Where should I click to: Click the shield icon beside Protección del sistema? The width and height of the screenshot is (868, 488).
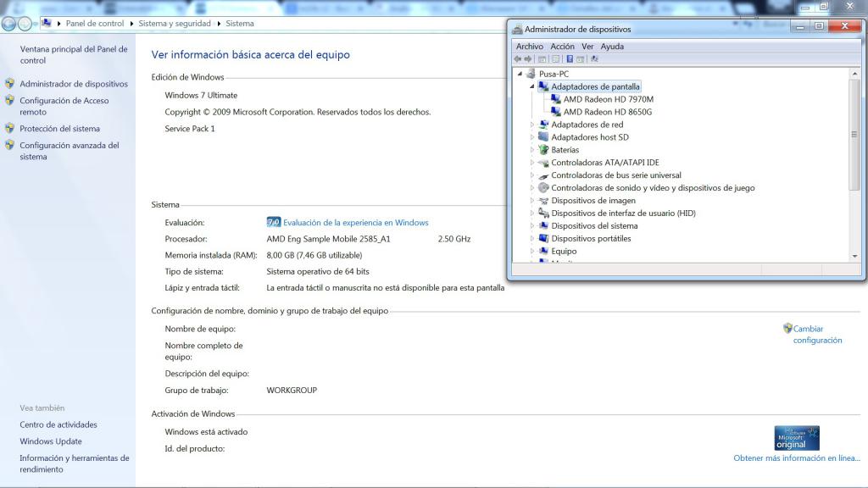pyautogui.click(x=9, y=129)
